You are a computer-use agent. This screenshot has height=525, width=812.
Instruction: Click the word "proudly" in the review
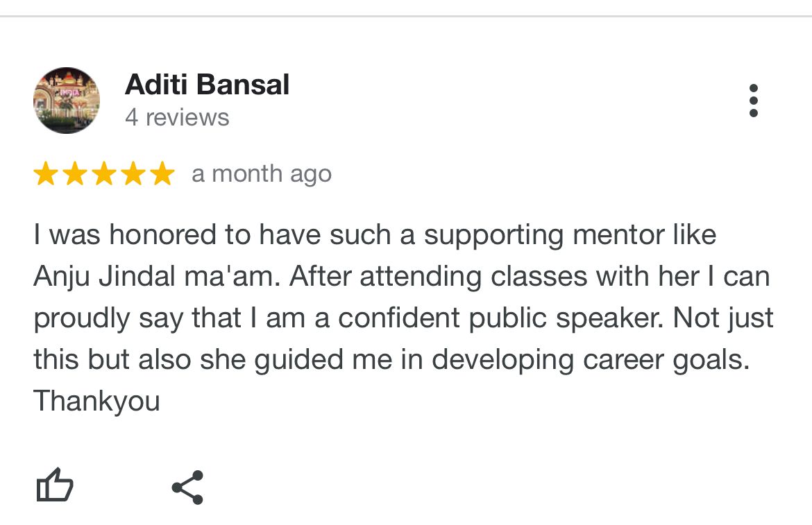[x=82, y=319]
